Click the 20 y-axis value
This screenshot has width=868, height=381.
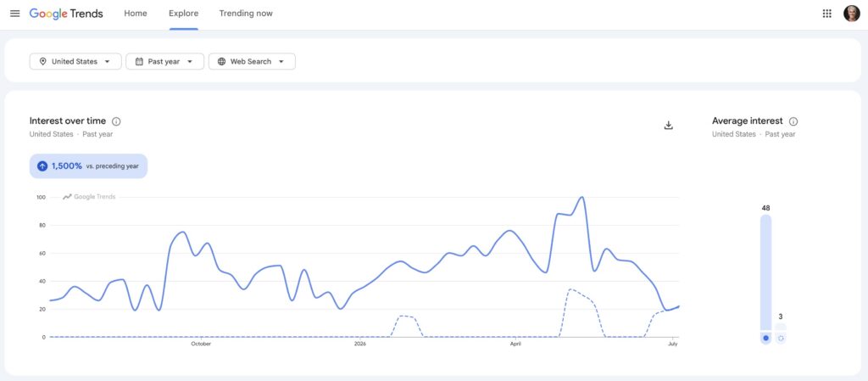coord(42,309)
